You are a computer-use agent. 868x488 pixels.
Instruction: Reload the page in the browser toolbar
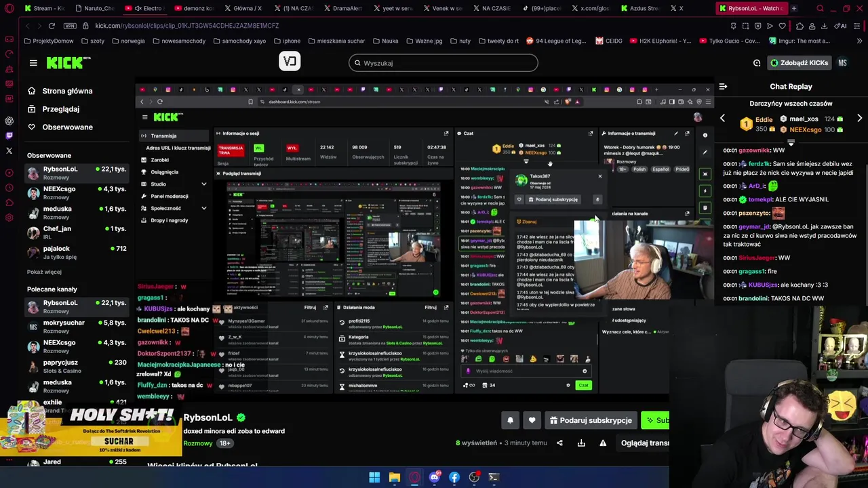[52, 26]
